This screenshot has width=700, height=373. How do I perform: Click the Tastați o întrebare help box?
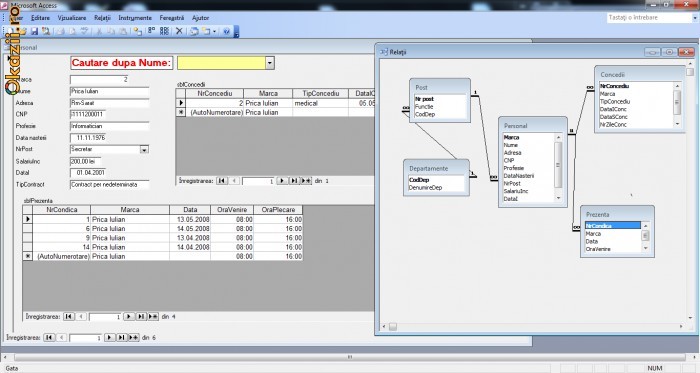(x=649, y=18)
